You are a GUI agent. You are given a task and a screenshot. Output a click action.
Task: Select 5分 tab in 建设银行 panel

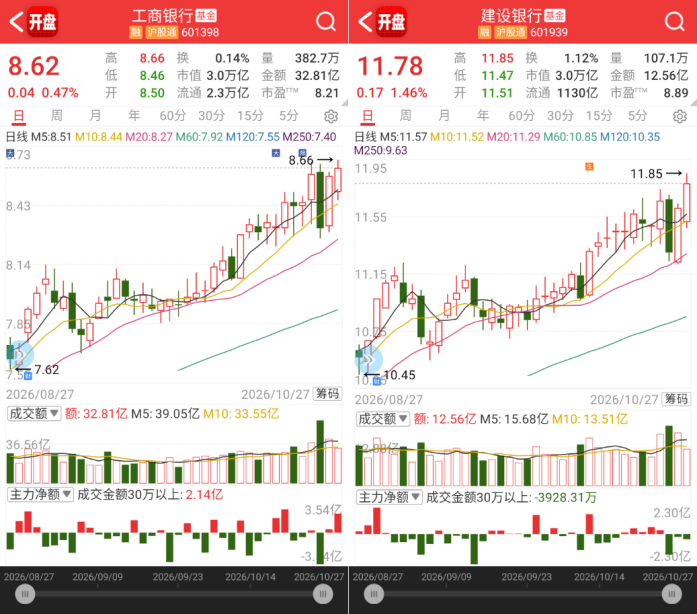[637, 116]
